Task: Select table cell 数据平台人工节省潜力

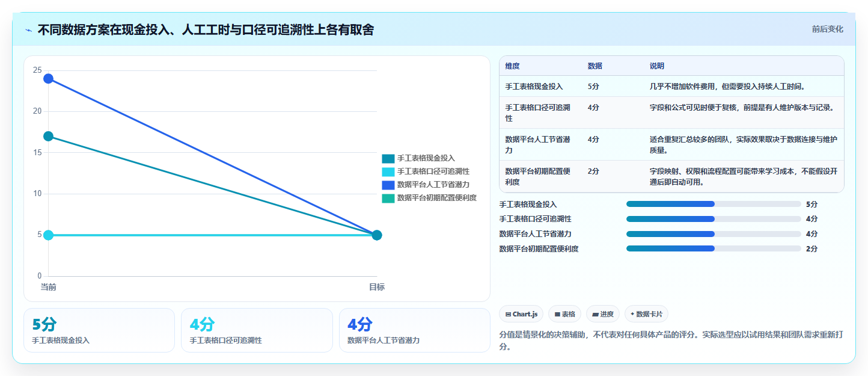Action: 538,144
